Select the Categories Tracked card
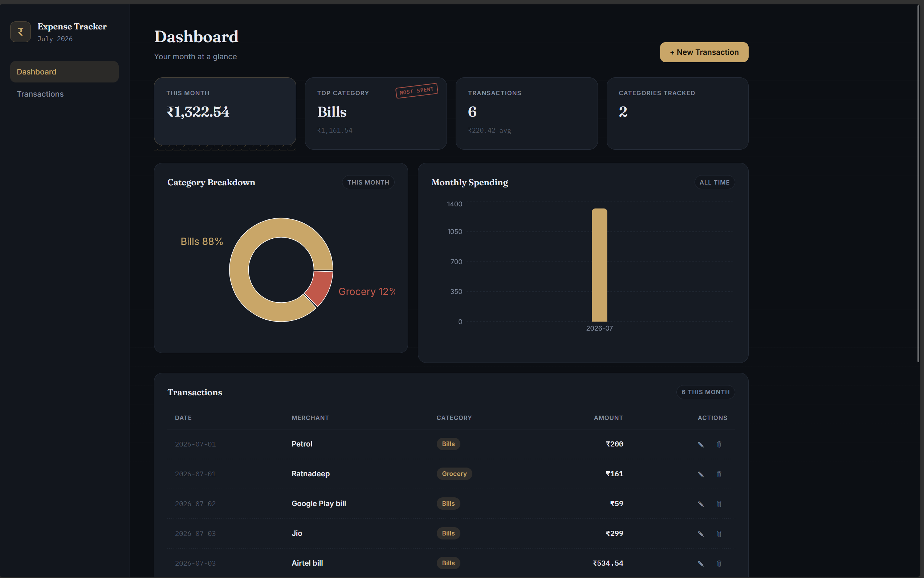Viewport: 924px width, 578px height. pos(677,114)
